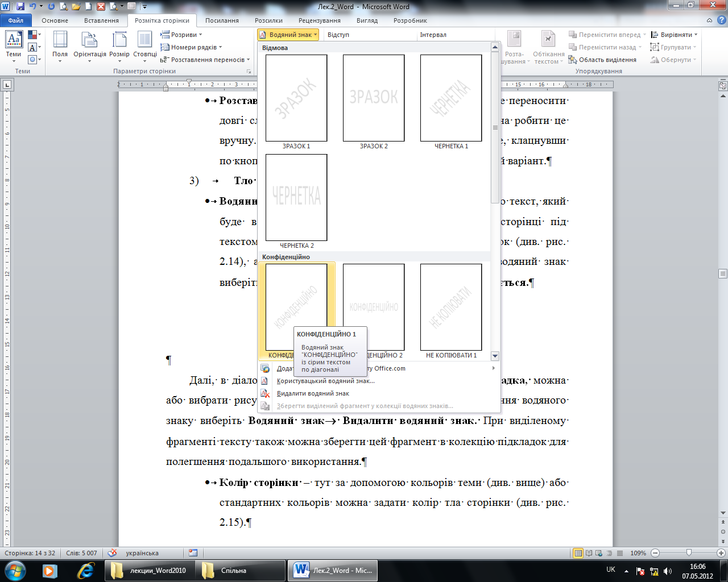The width and height of the screenshot is (728, 582).
Task: Choose Видалити водяний знак menu item
Action: (313, 393)
